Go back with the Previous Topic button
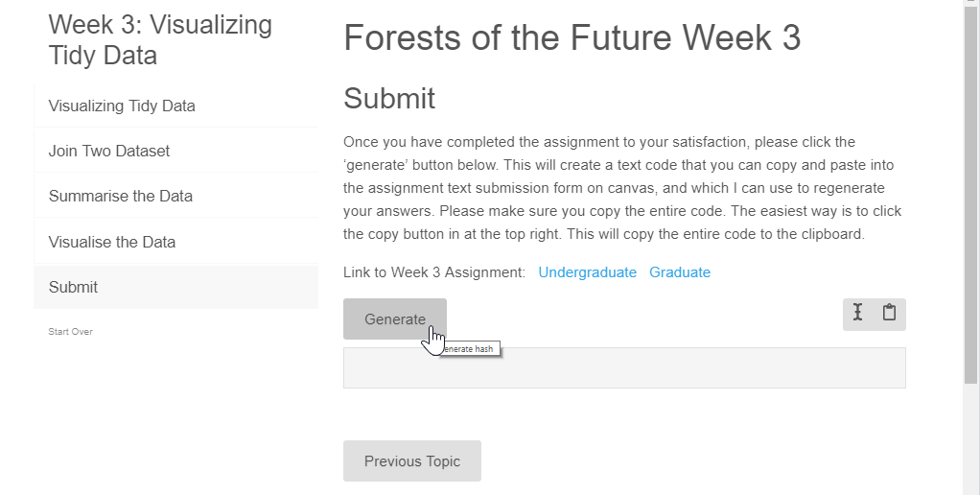This screenshot has width=980, height=495. pos(412,461)
